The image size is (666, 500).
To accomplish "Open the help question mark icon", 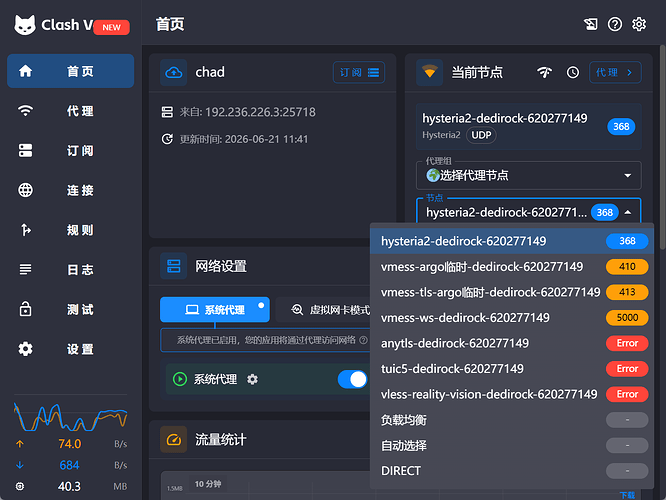I will 615,24.
